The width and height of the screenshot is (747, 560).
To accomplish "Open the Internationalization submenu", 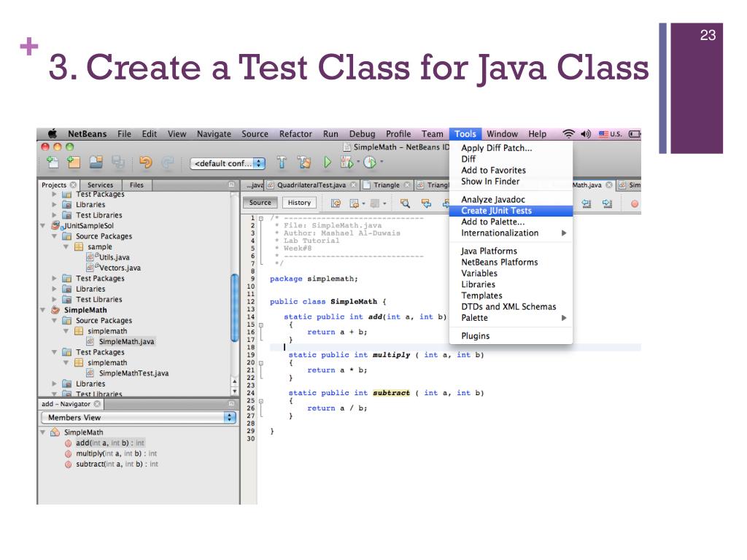I will tap(511, 233).
